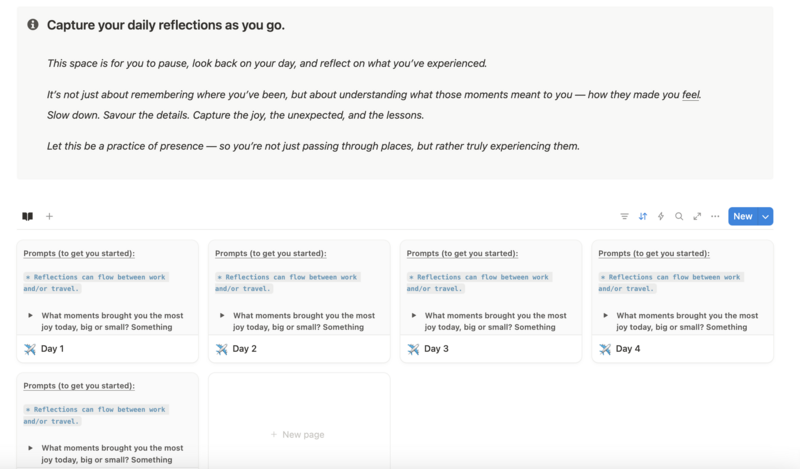The image size is (800, 469).
Task: Expand the joy prompt toggle in Day 4
Action: (x=606, y=315)
